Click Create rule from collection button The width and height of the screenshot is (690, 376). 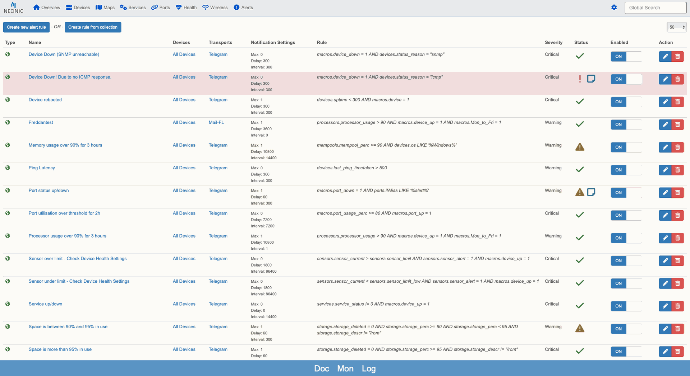93,27
